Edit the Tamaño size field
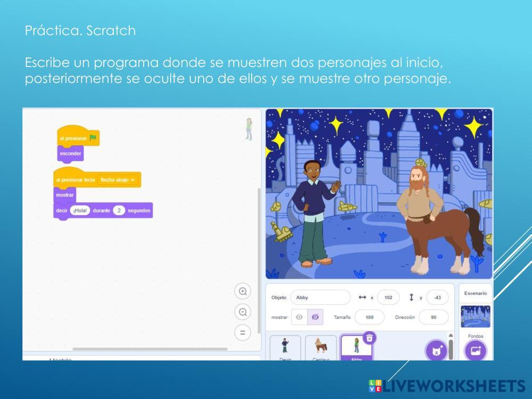This screenshot has height=399, width=532. (x=369, y=317)
